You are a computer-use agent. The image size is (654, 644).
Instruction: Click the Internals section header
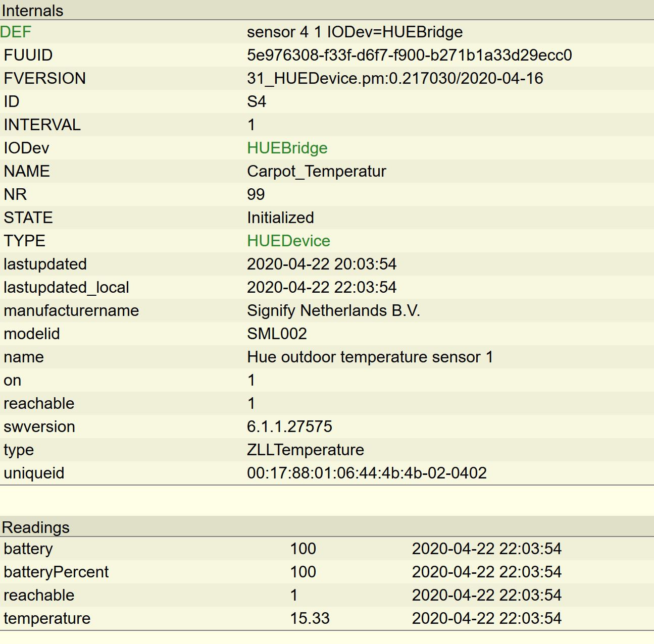point(33,11)
